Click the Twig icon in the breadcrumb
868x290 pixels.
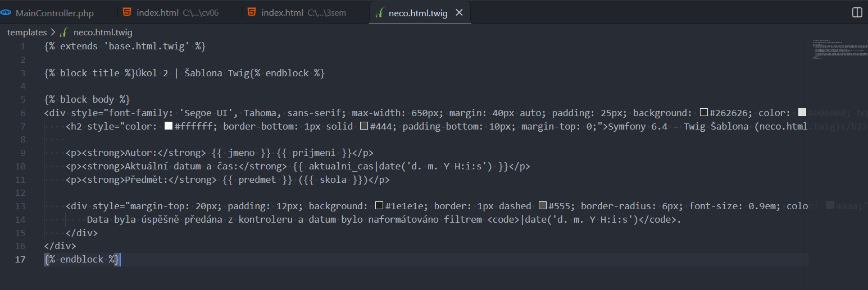63,33
